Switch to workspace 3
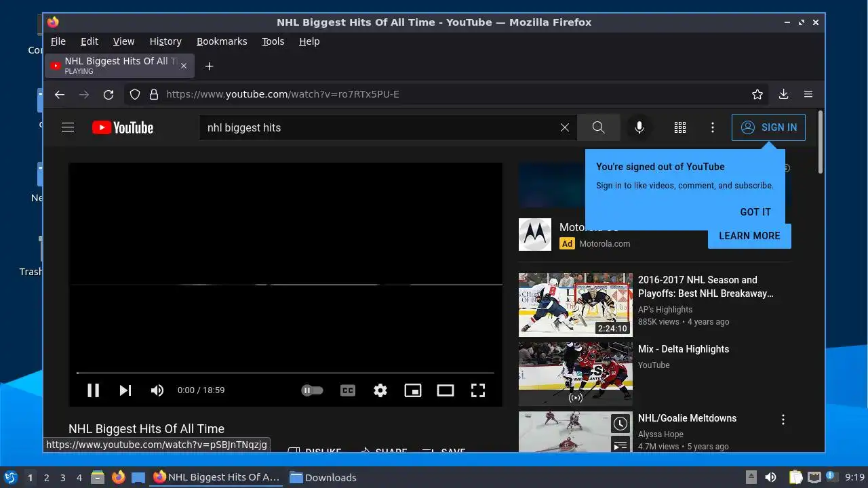 pyautogui.click(x=63, y=478)
